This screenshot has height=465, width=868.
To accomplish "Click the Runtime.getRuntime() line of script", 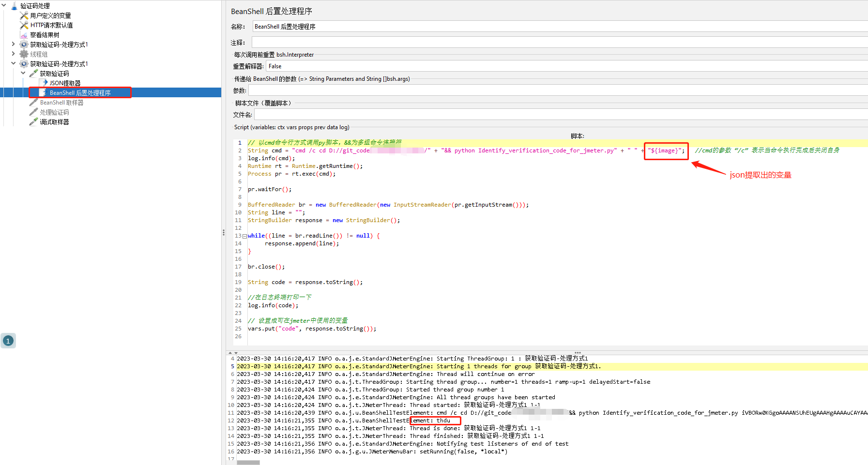I will coord(305,166).
